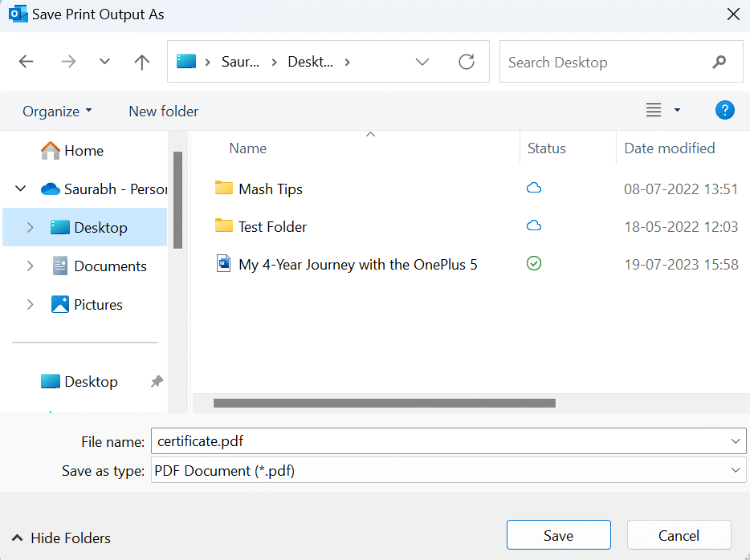The image size is (750, 560).
Task: Create a New folder
Action: point(163,112)
